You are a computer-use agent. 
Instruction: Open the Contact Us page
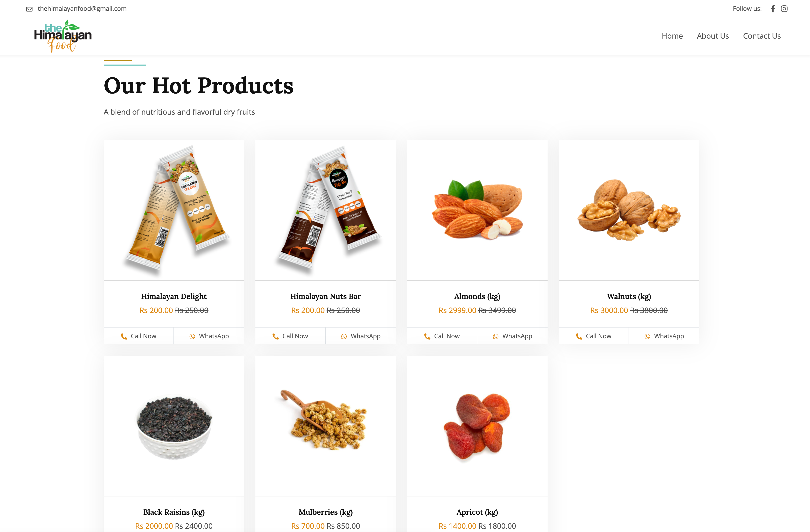click(762, 36)
